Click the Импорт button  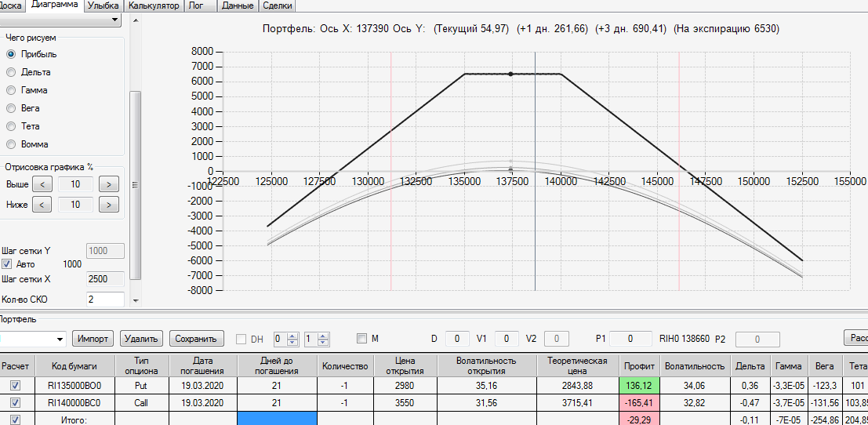pyautogui.click(x=93, y=339)
